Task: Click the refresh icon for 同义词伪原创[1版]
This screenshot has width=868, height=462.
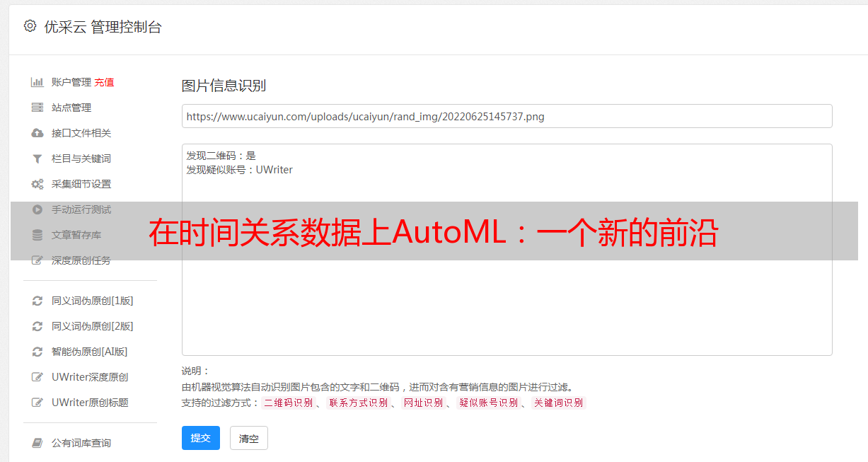Action: [37, 301]
